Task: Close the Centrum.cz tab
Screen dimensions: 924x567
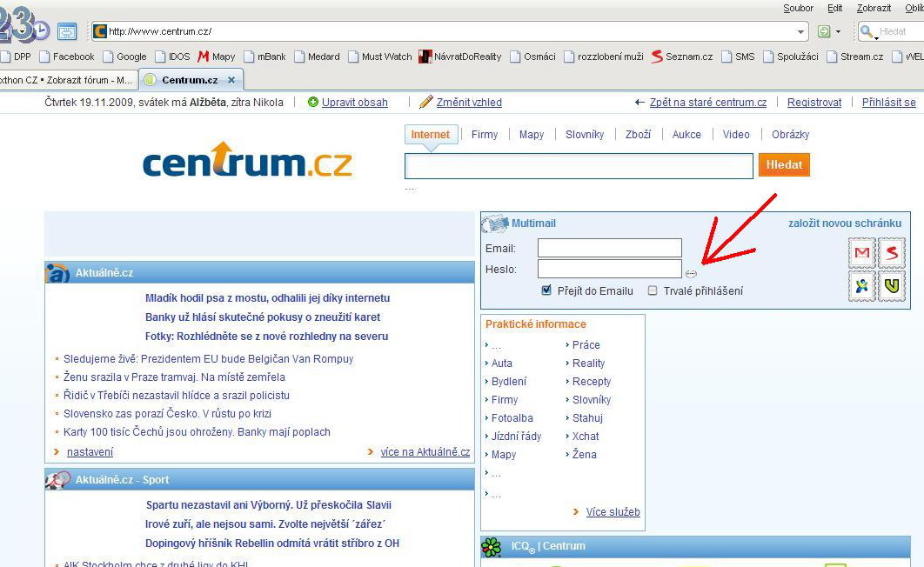Action: [x=231, y=80]
